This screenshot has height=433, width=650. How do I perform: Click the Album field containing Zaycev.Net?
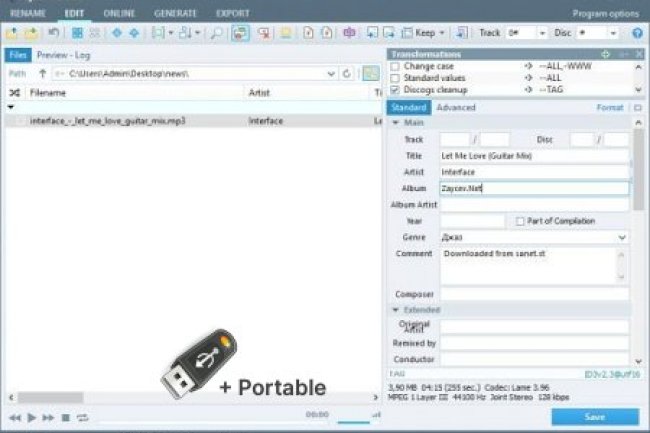pyautogui.click(x=534, y=189)
